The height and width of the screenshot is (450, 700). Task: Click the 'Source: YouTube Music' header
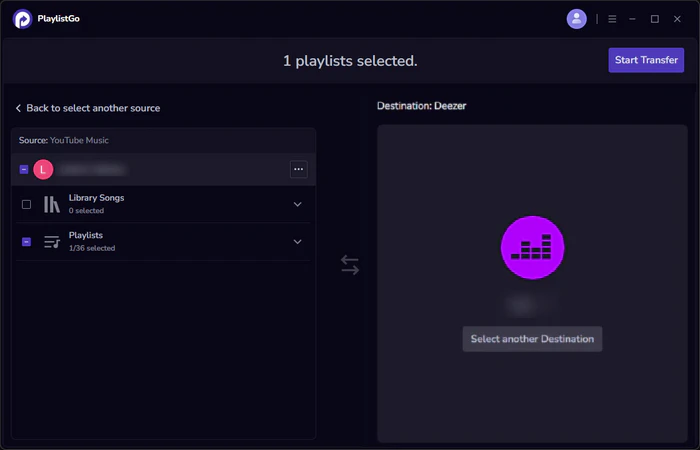[64, 140]
